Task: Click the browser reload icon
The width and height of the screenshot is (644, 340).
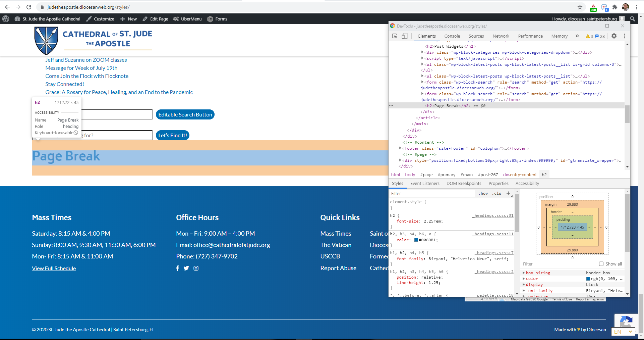Action: [x=29, y=7]
